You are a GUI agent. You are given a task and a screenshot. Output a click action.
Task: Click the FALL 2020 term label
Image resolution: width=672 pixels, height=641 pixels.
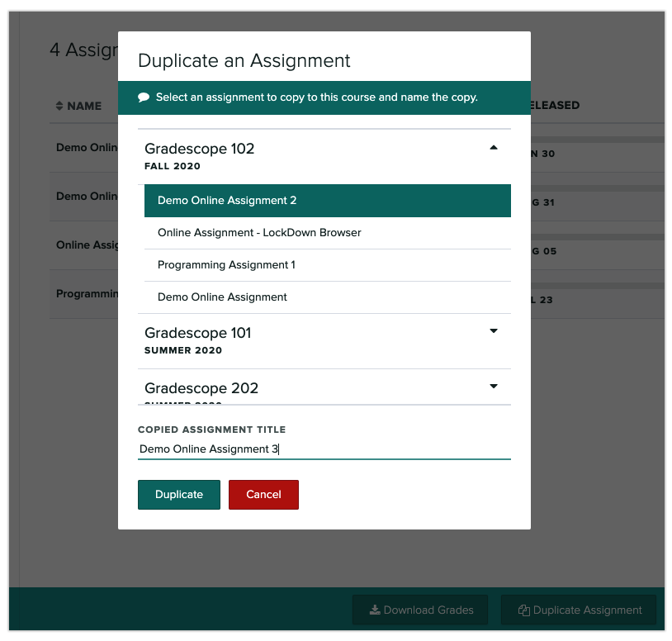173,166
